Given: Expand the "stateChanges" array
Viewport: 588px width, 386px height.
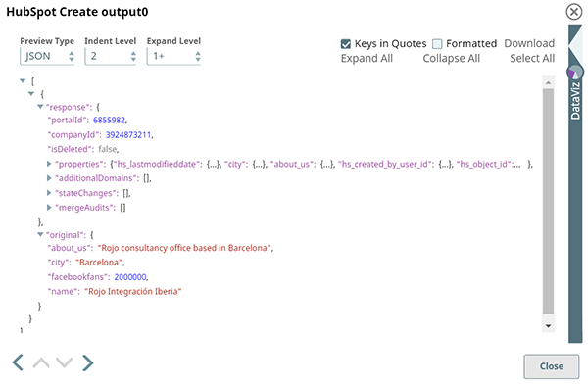Looking at the screenshot, I should [x=49, y=193].
